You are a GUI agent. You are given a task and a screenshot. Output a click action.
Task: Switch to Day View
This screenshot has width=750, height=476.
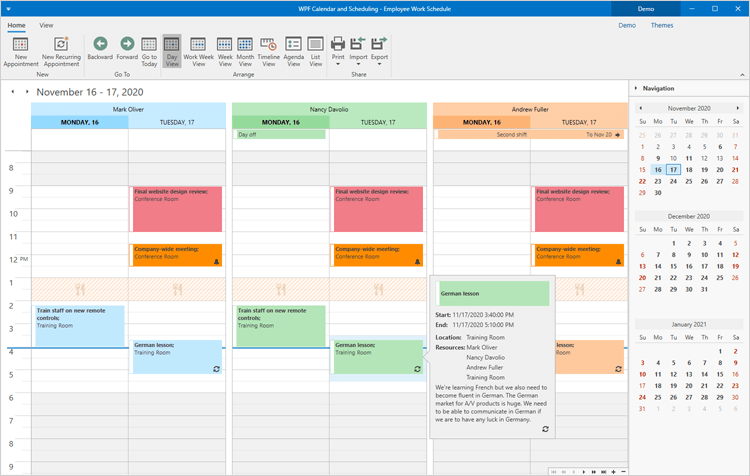point(172,52)
